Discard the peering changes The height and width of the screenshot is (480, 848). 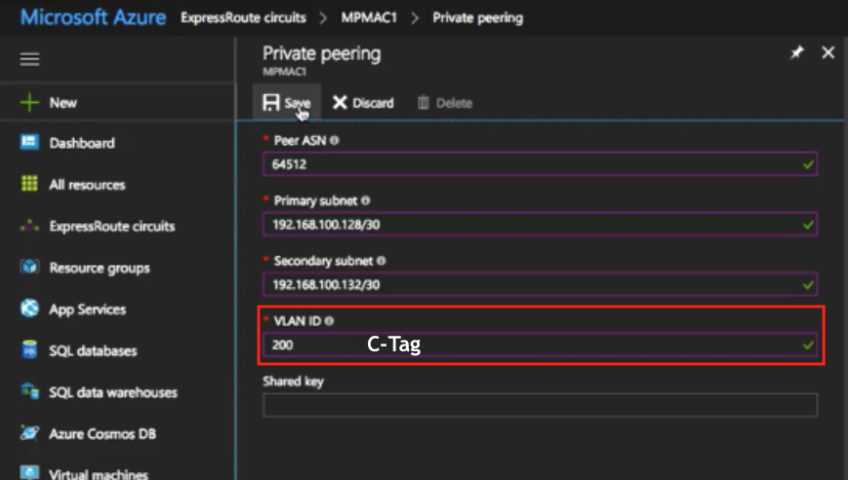point(363,103)
